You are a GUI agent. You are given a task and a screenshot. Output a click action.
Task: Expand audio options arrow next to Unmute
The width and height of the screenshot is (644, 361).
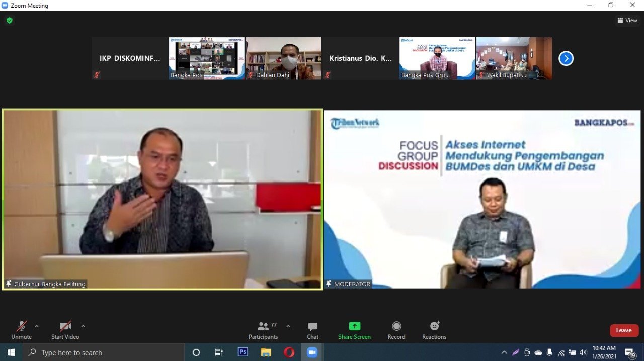coord(37,326)
